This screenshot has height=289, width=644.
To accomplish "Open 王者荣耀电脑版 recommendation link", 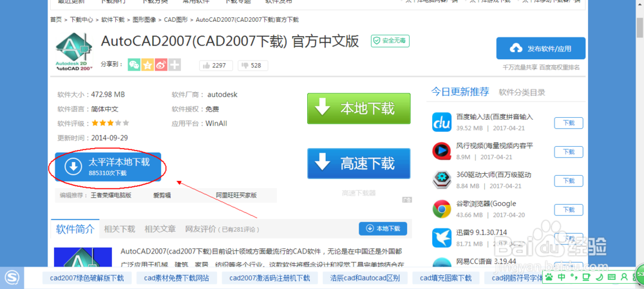I will [x=111, y=196].
